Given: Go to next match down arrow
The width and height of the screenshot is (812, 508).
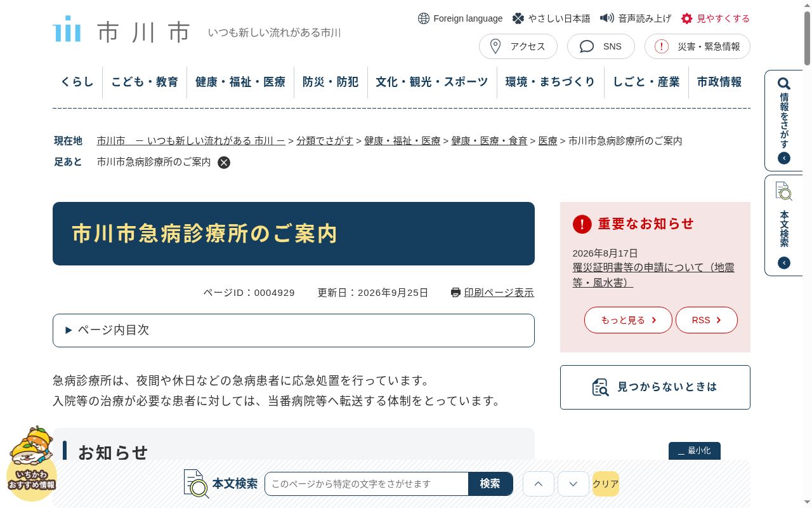Looking at the screenshot, I should [x=573, y=484].
